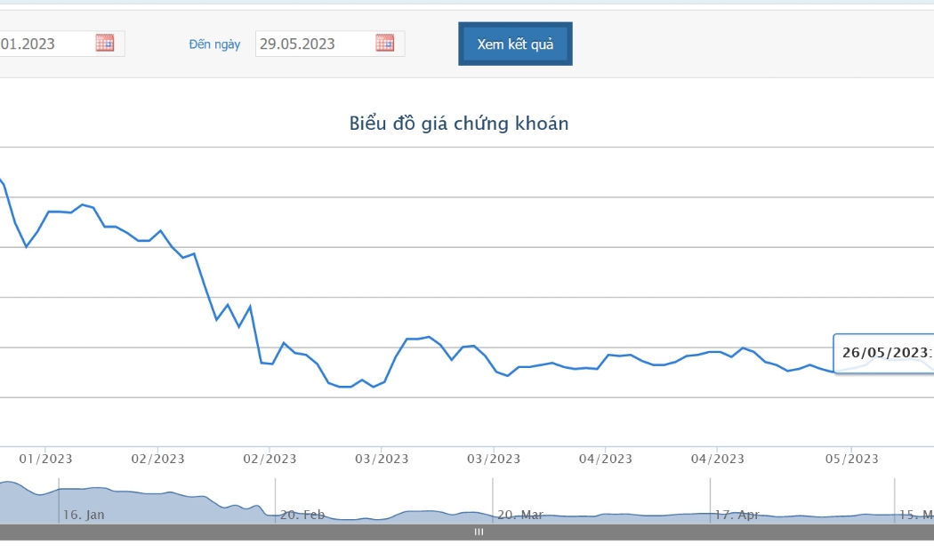Screen dimensions: 934x560
Task: Grab the navigator scrollbar handle
Action: (479, 532)
